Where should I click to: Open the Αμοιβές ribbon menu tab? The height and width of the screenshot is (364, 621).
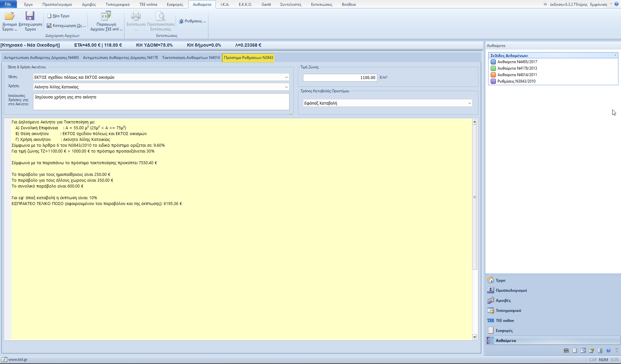(89, 5)
